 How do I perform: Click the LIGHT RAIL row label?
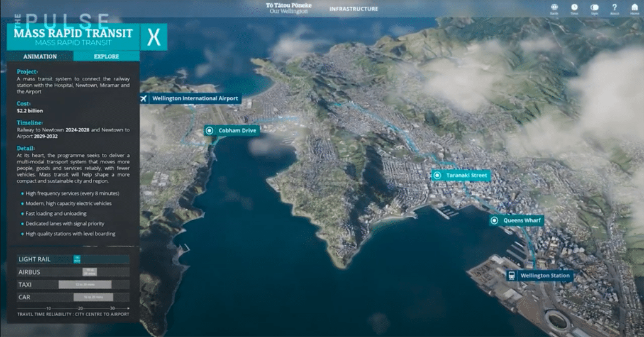point(35,259)
